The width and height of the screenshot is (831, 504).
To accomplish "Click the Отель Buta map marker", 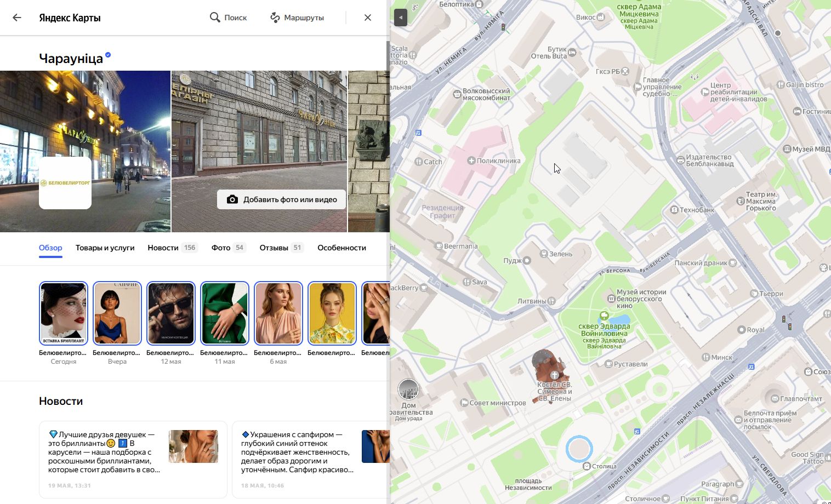I will tap(572, 53).
